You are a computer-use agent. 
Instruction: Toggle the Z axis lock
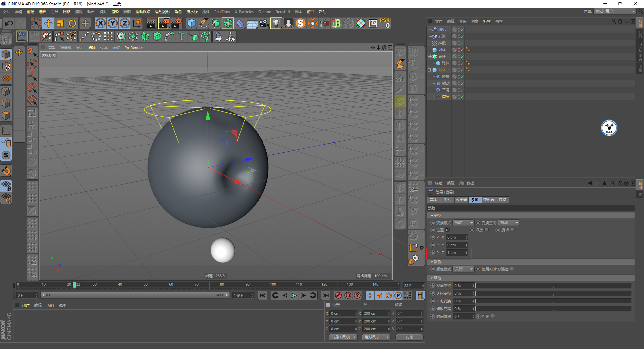click(125, 23)
